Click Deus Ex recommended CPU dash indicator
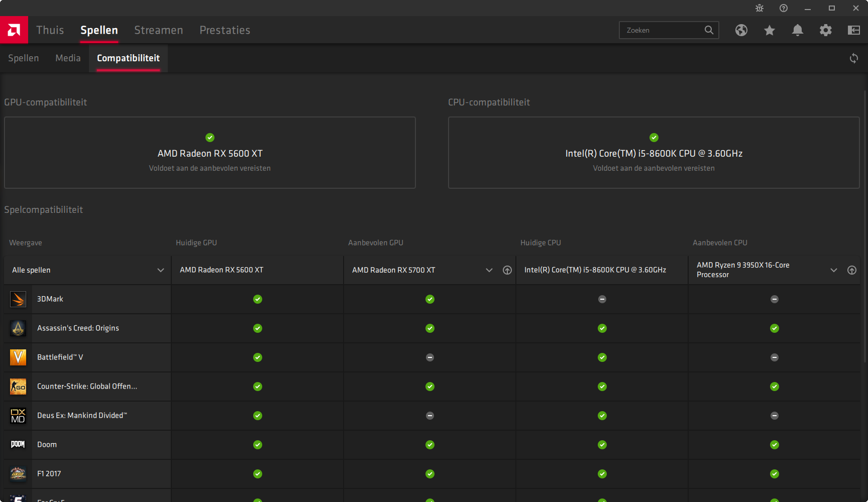Screen dimensions: 868x502 (x=775, y=416)
